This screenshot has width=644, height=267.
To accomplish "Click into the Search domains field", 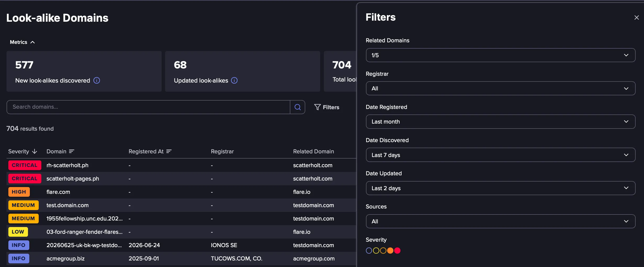I will pos(148,107).
